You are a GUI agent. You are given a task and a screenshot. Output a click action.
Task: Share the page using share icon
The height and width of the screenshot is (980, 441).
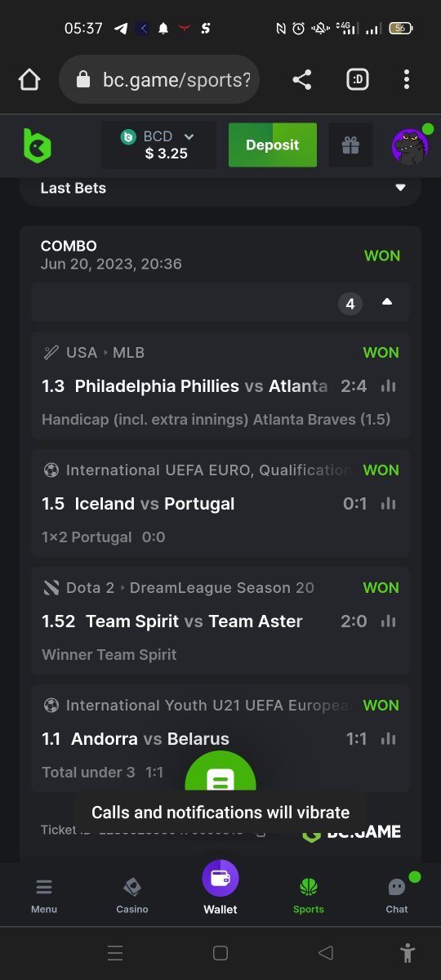(301, 79)
